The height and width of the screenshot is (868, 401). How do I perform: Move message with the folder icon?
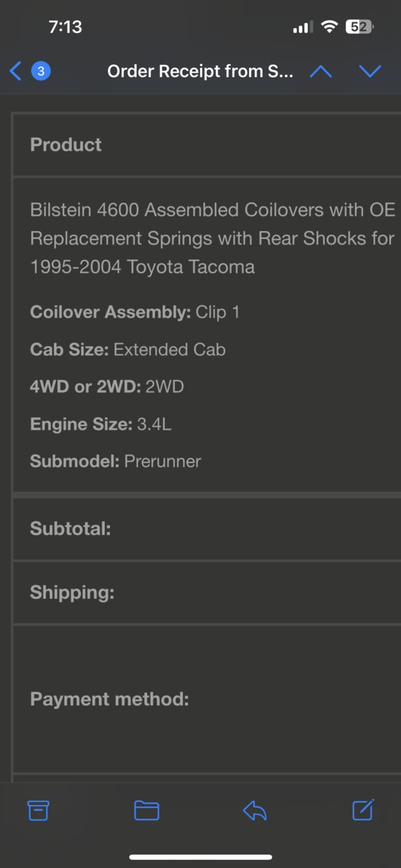coord(147,810)
